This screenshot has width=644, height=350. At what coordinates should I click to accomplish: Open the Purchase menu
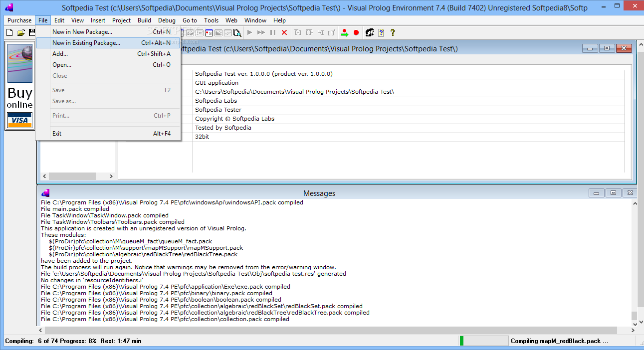point(19,20)
